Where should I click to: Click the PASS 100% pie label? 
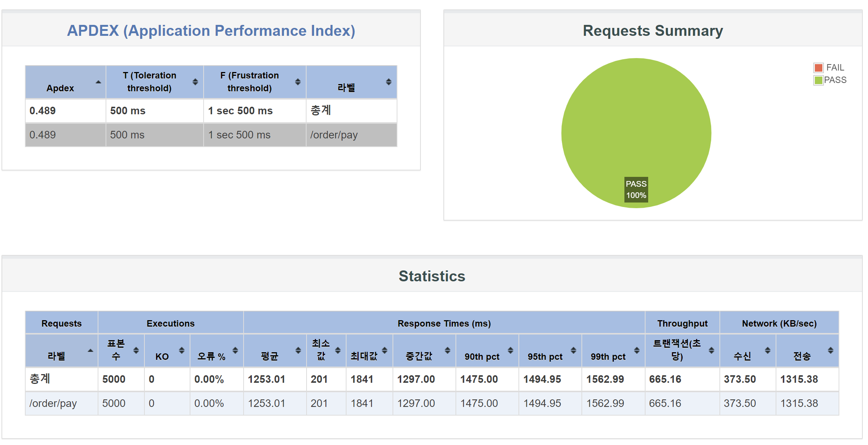[x=636, y=190]
